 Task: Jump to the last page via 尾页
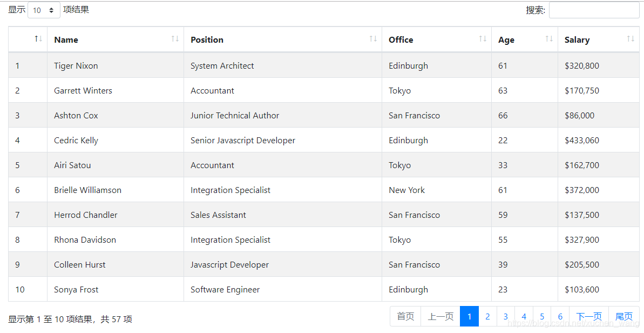(623, 316)
